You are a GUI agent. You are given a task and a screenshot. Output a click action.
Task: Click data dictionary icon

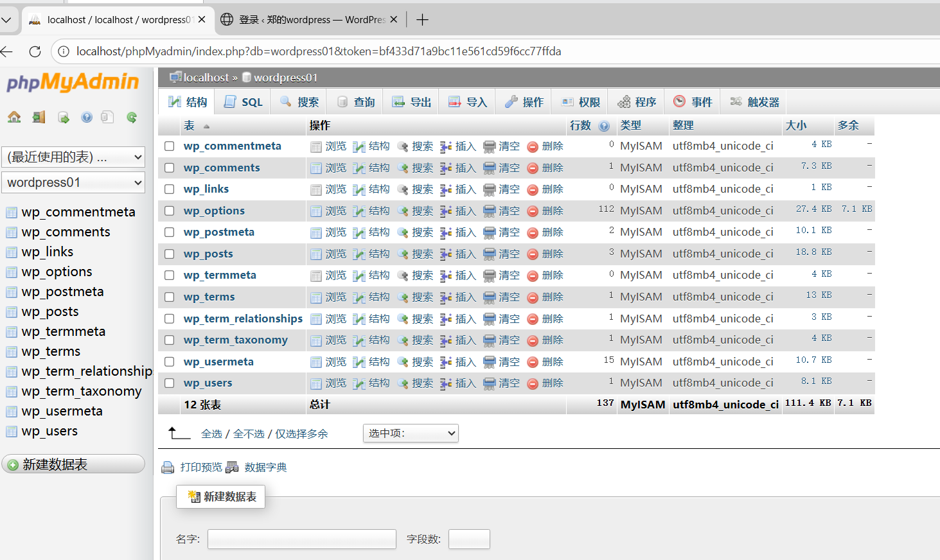232,468
